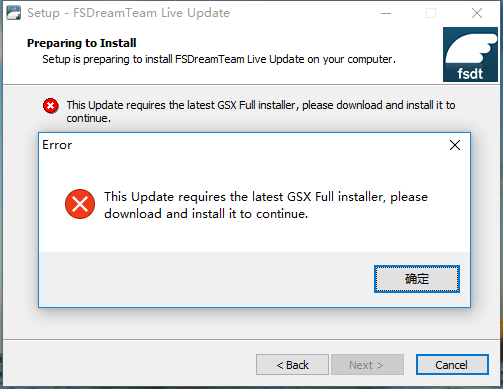This screenshot has width=503, height=389.
Task: Click the empty gray area beside 确定
Action: click(x=207, y=279)
